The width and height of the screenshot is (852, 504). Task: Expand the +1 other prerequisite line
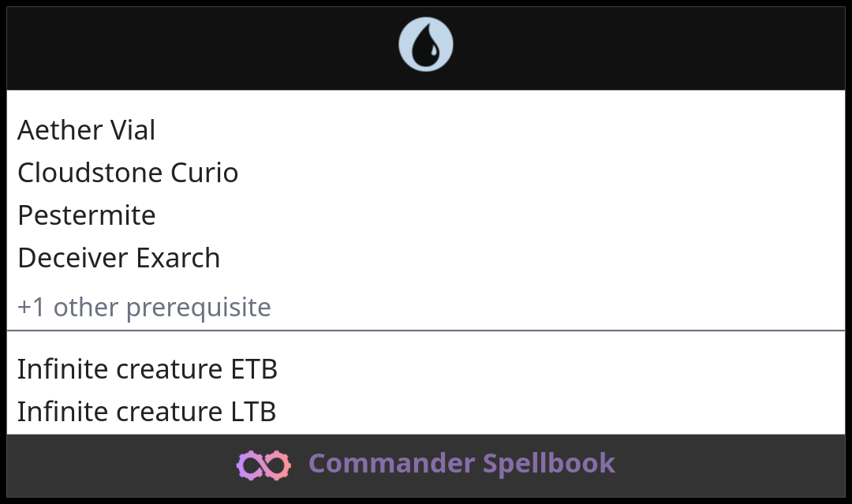coord(144,308)
